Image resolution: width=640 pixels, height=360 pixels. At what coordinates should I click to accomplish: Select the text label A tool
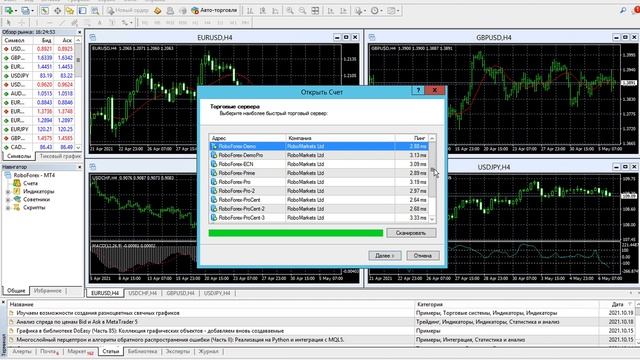pyautogui.click(x=100, y=22)
